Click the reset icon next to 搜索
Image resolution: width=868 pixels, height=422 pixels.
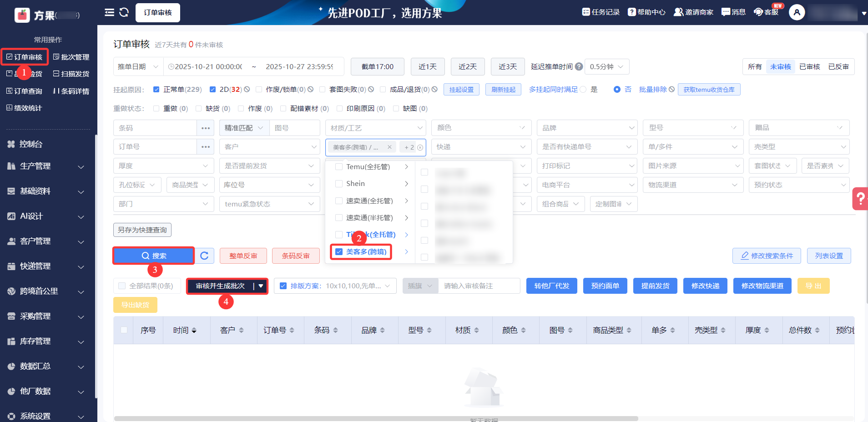coord(204,256)
